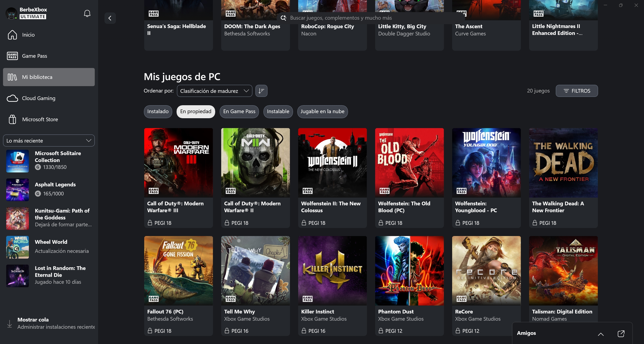
Task: Click the BerbeXbox profile avatar
Action: coord(11,13)
